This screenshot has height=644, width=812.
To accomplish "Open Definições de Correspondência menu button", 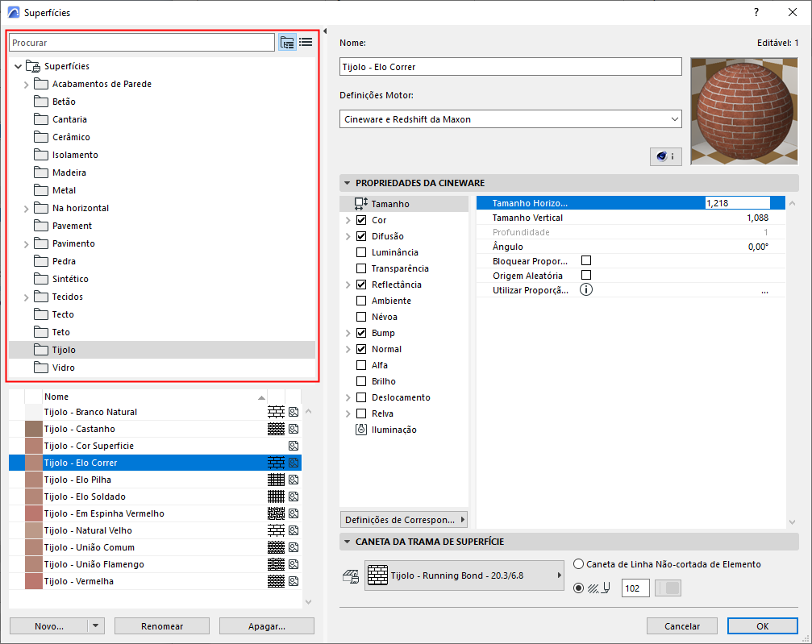I will coord(404,519).
